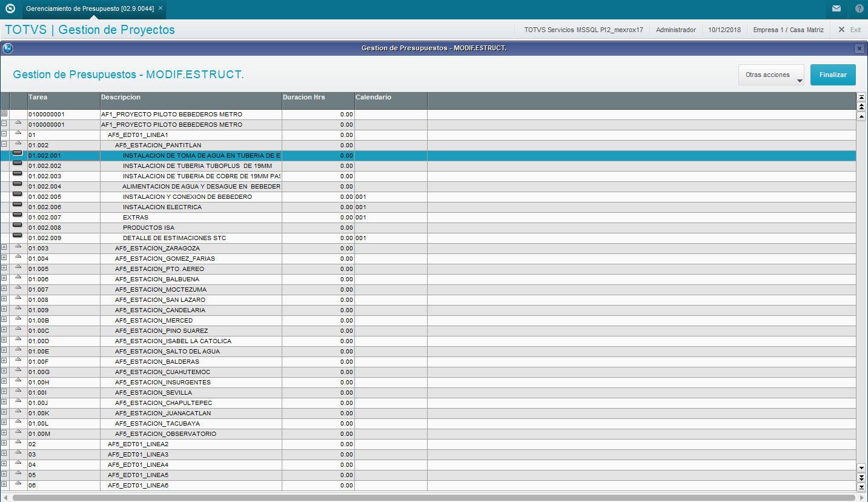Open the mail envelope icon
This screenshot has height=502, width=868.
[837, 8]
